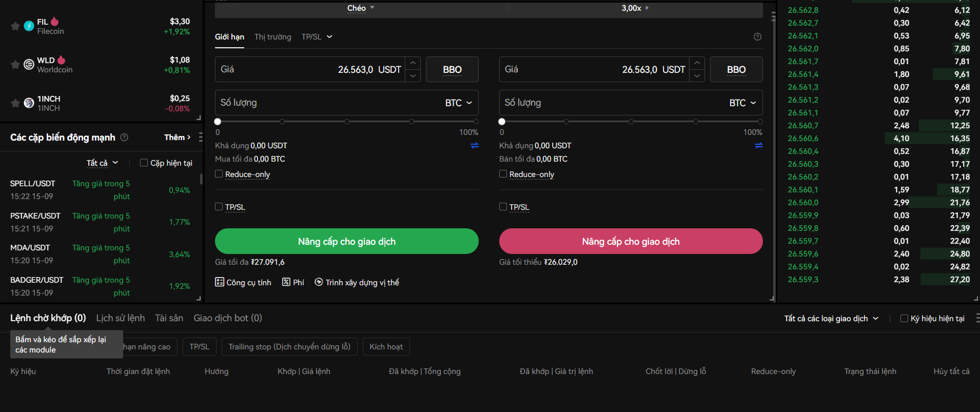The height and width of the screenshot is (412, 980).
Task: Select Trailing stop filter button
Action: click(289, 347)
